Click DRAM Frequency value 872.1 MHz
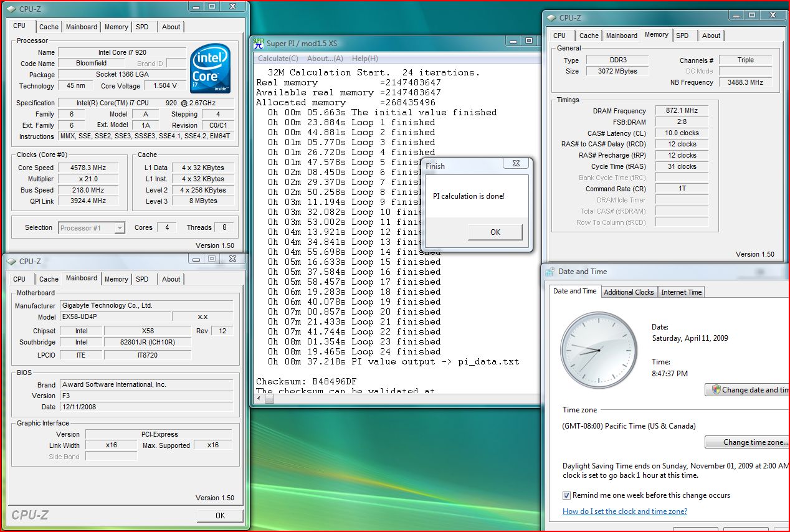 [x=682, y=111]
